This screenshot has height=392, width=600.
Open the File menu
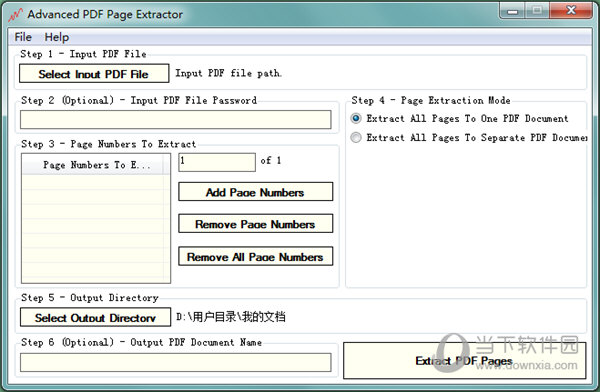tap(23, 37)
